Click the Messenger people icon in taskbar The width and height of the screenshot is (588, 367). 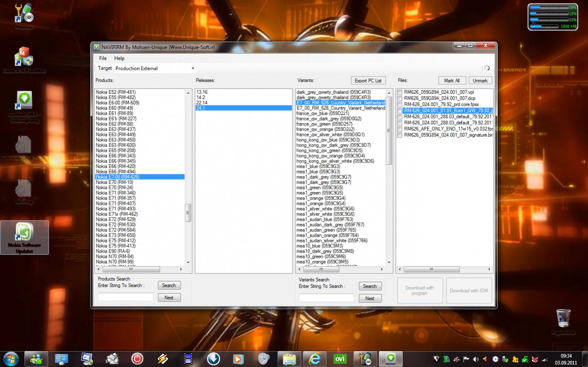pyautogui.click(x=36, y=359)
